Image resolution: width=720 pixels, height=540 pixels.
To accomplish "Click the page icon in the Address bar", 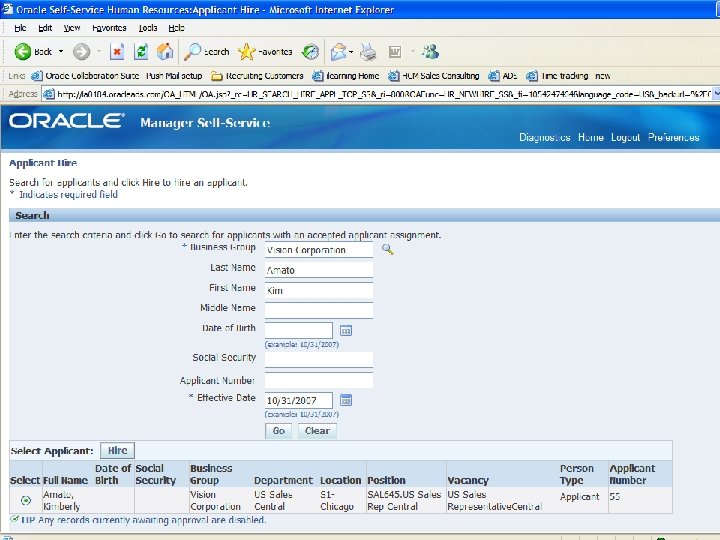I will 48,94.
